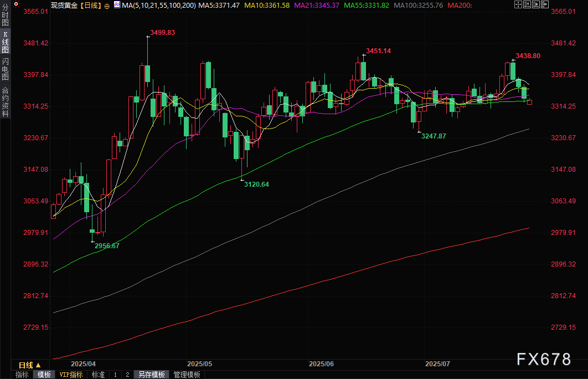Click the circled-plus icon beside 【日线】
Image resolution: width=588 pixels, height=379 pixels.
point(107,6)
